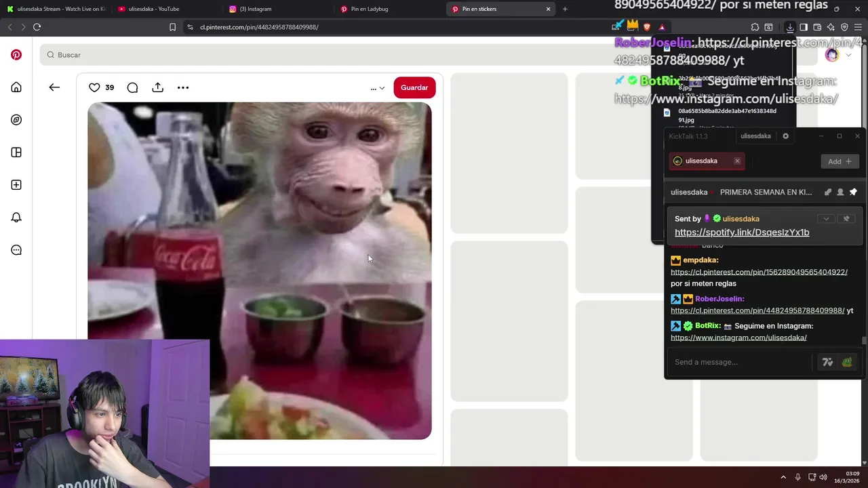This screenshot has width=868, height=488.
Task: Open the browser downloads icon
Action: [x=790, y=27]
